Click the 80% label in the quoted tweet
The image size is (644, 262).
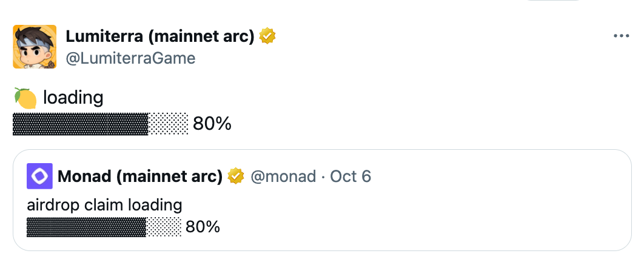pos(203,227)
